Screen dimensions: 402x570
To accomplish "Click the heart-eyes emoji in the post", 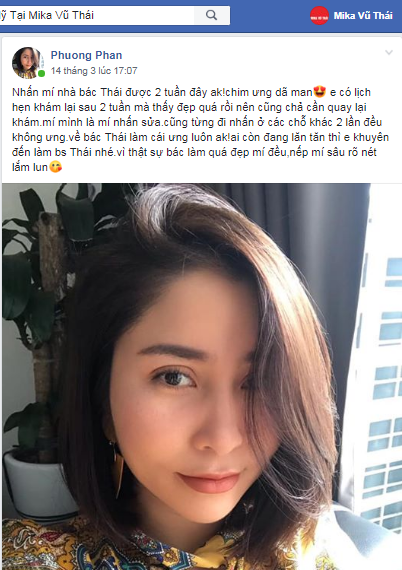I will pos(320,92).
